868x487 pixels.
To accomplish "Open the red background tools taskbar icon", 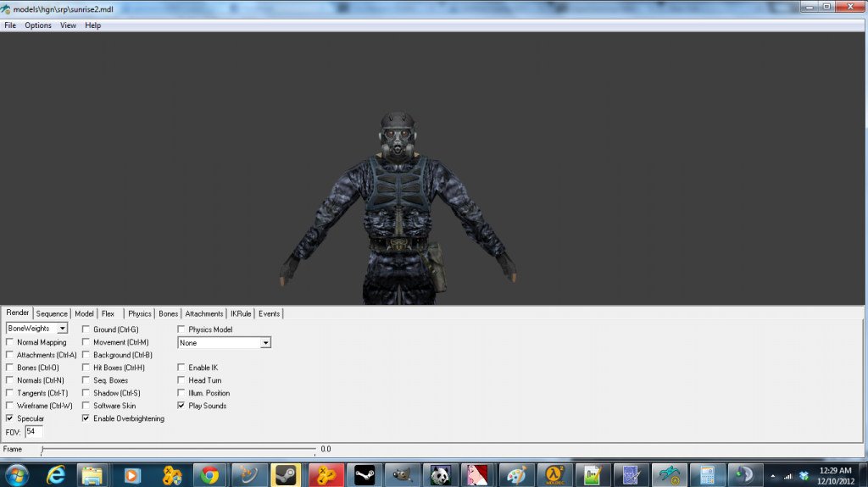I will click(x=325, y=475).
